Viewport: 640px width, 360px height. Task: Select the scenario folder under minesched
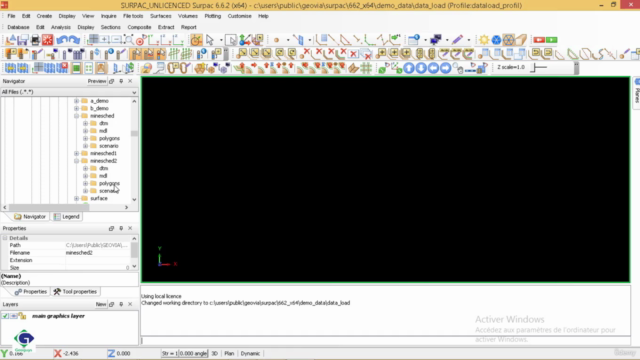pos(109,146)
